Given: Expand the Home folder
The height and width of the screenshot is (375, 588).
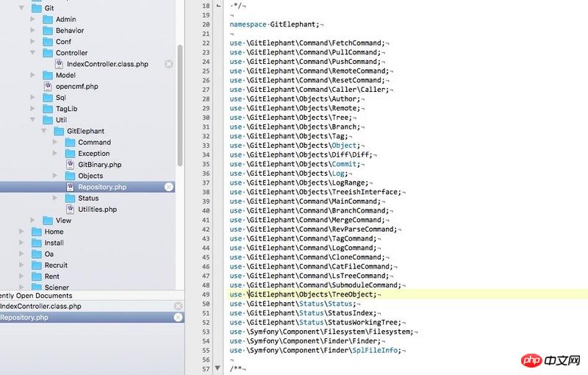Looking at the screenshot, I should (x=21, y=232).
